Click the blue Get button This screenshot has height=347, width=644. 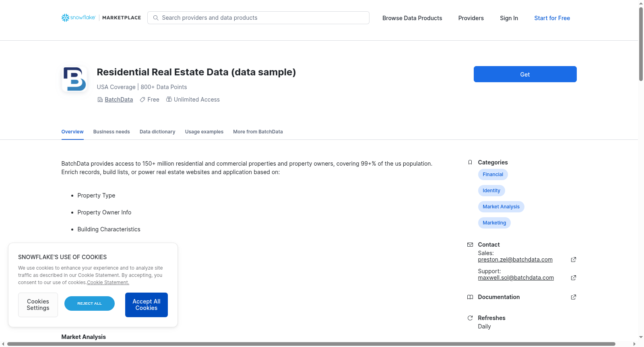click(525, 74)
